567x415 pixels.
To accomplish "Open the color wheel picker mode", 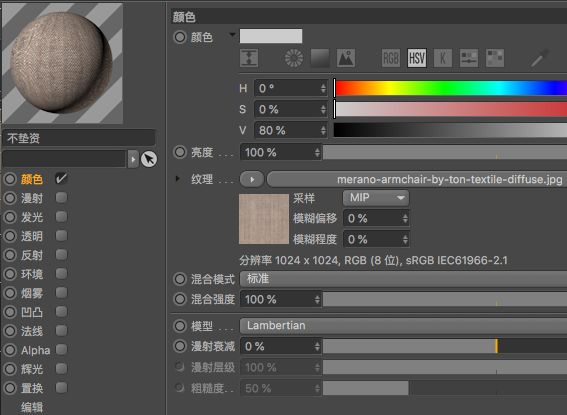I will coord(294,58).
